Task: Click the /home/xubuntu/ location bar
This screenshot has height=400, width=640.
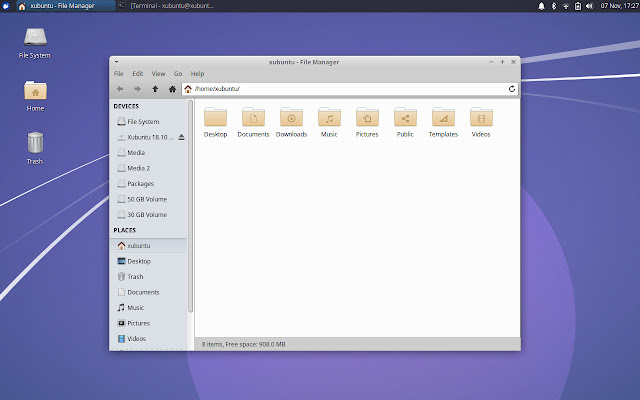Action: (x=350, y=89)
